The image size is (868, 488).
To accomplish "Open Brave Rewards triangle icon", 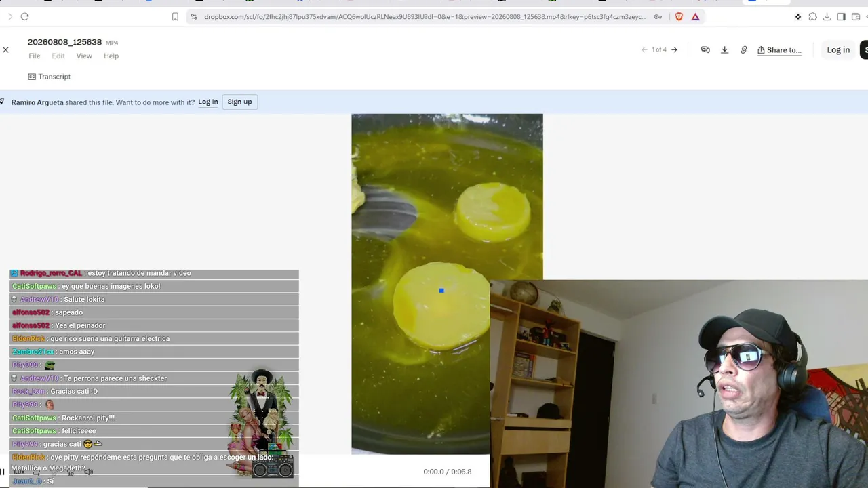I will click(695, 16).
